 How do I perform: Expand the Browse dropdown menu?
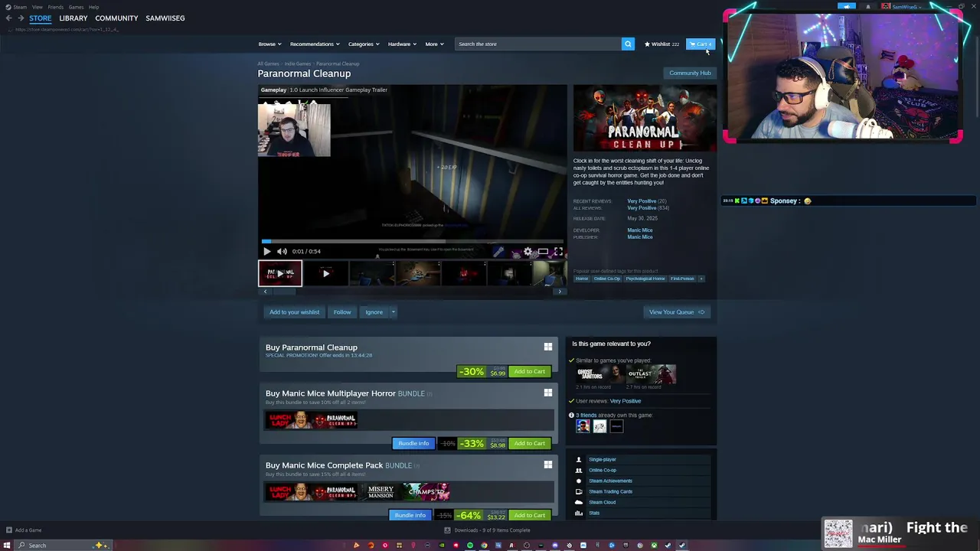click(269, 44)
